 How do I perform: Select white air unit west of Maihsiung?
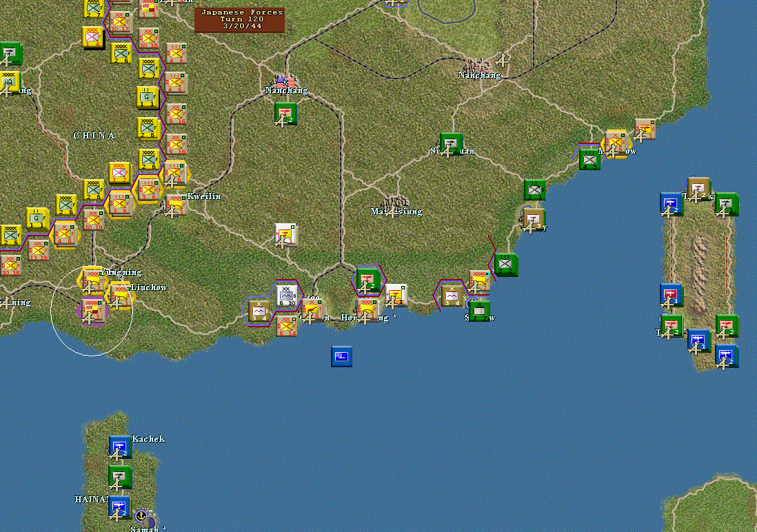coord(285,234)
